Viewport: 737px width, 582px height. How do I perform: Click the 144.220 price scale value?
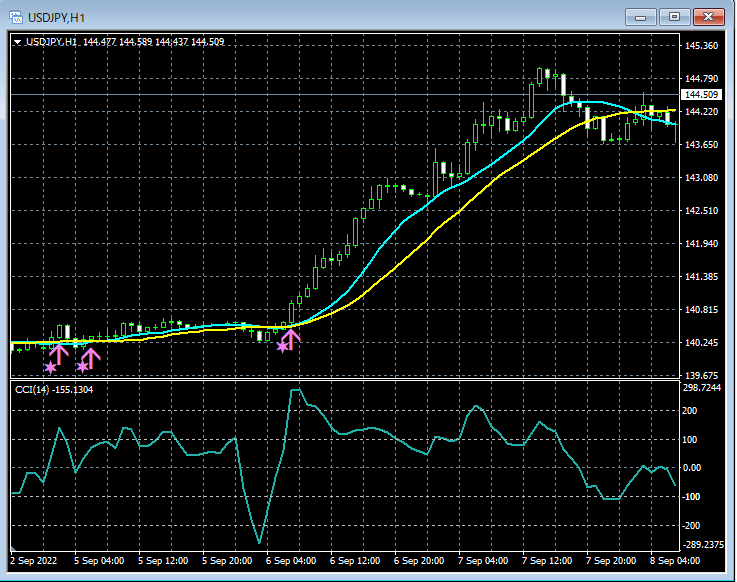point(701,111)
